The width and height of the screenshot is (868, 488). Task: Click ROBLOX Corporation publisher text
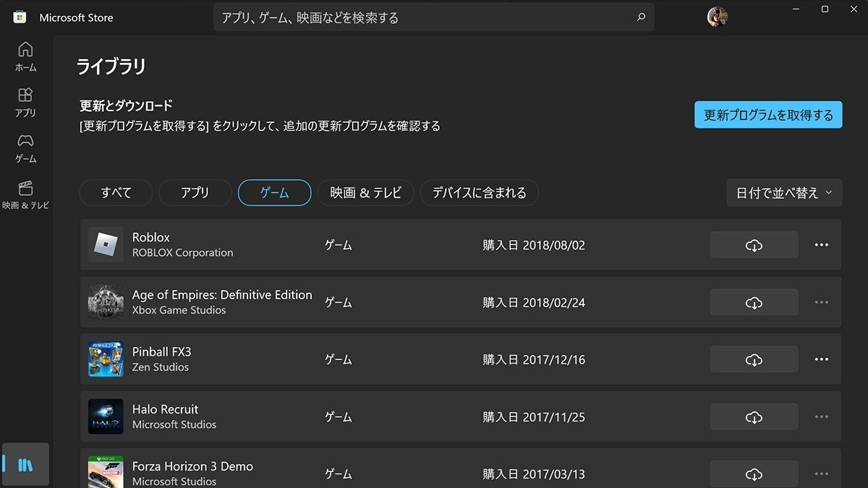coord(182,253)
